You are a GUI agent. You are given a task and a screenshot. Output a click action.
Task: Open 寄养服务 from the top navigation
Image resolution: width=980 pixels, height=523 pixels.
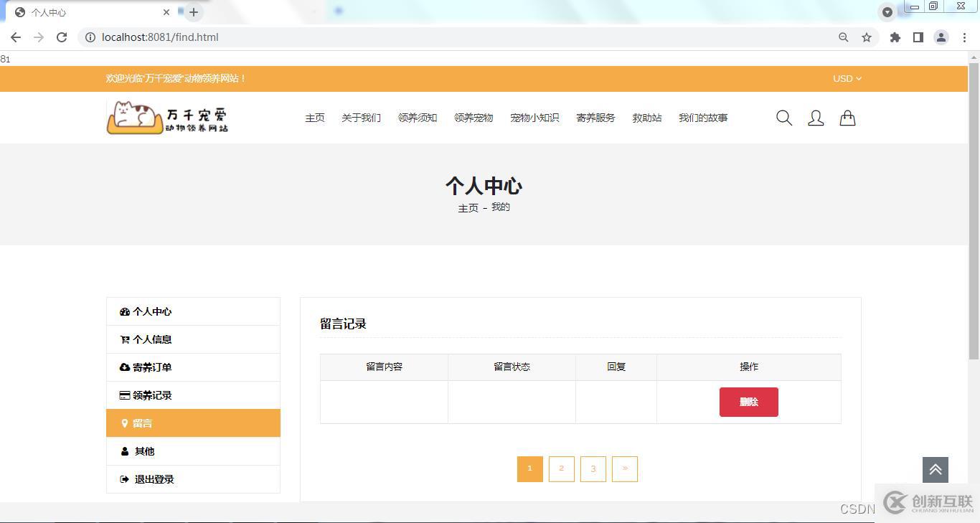click(x=595, y=118)
